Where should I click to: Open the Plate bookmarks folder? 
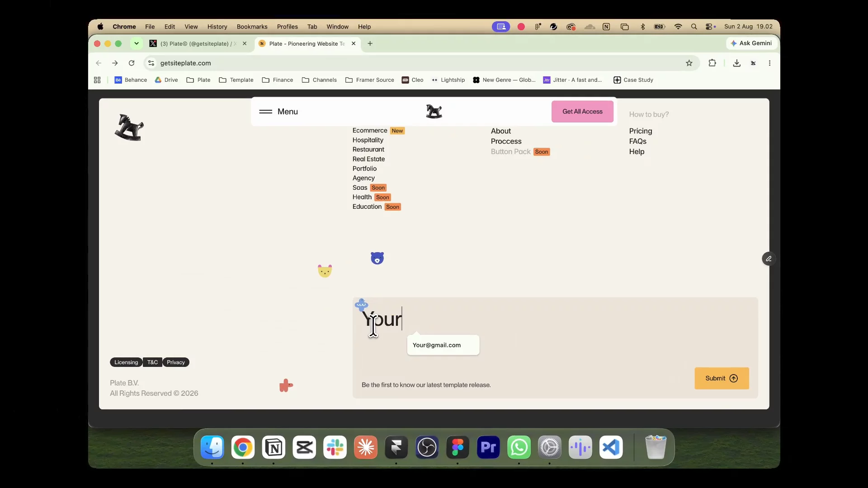(198, 80)
